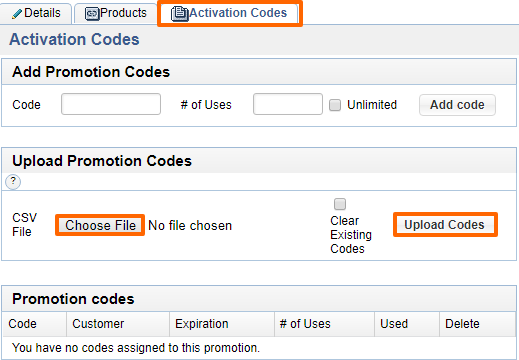Click the Products tab link icon

click(x=92, y=14)
